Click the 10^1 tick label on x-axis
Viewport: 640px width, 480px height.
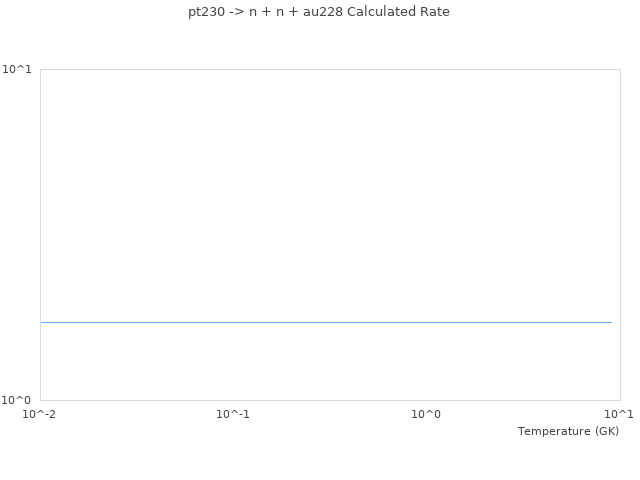pos(619,414)
